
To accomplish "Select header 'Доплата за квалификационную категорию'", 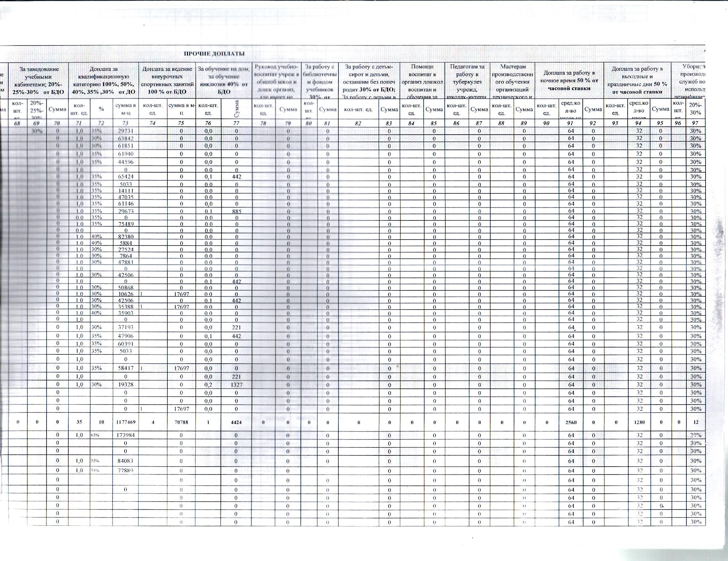I will tap(104, 80).
